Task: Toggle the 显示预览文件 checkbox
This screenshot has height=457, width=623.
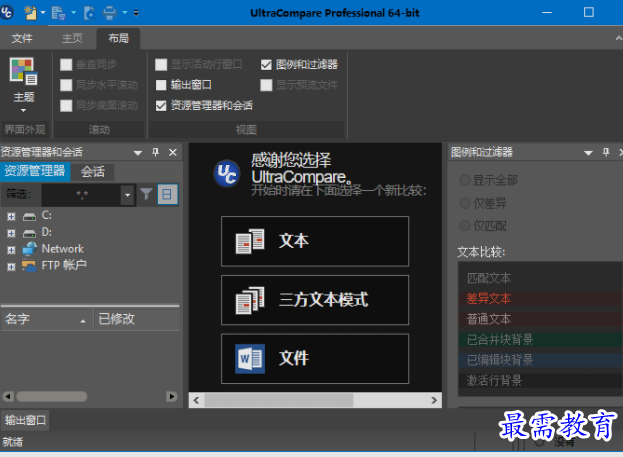Action: click(x=266, y=85)
